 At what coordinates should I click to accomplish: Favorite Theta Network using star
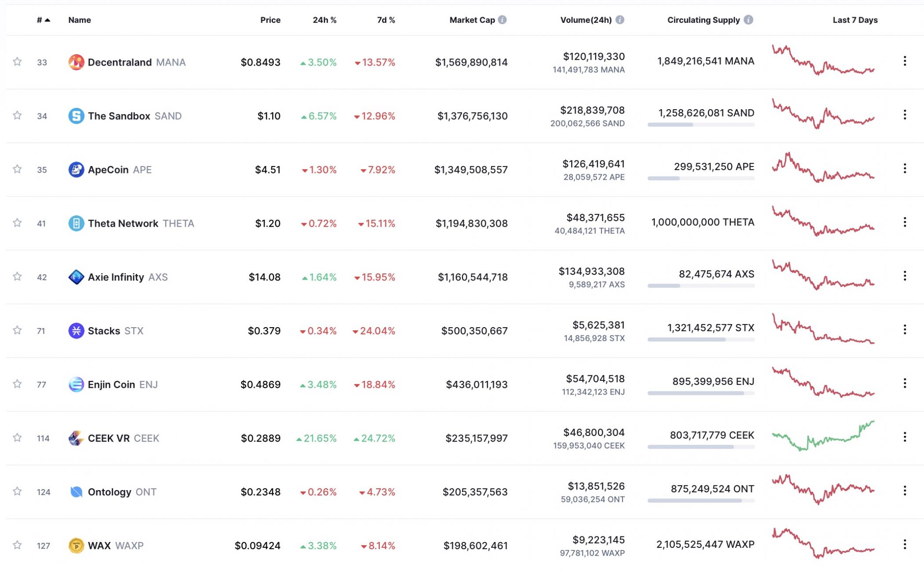click(x=17, y=223)
